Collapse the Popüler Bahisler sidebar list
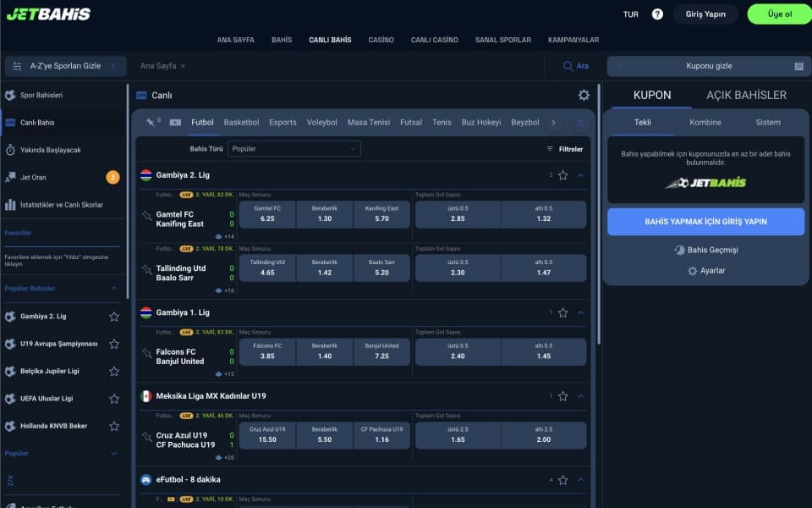This screenshot has width=812, height=508. tap(114, 288)
